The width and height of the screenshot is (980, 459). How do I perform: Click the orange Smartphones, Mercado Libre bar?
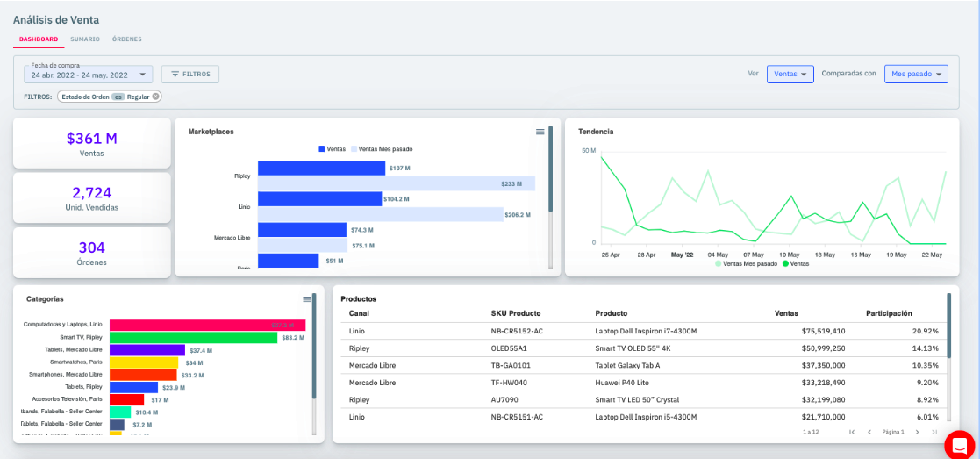coord(143,376)
